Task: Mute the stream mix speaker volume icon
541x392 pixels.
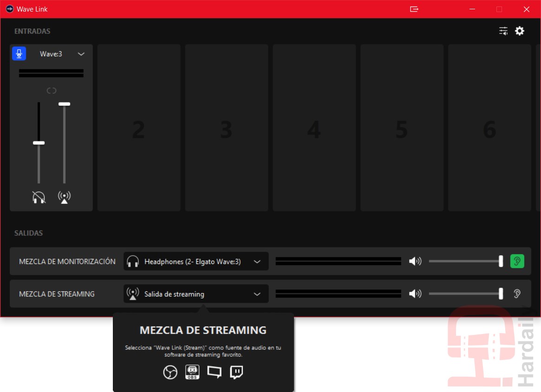Action: (415, 294)
